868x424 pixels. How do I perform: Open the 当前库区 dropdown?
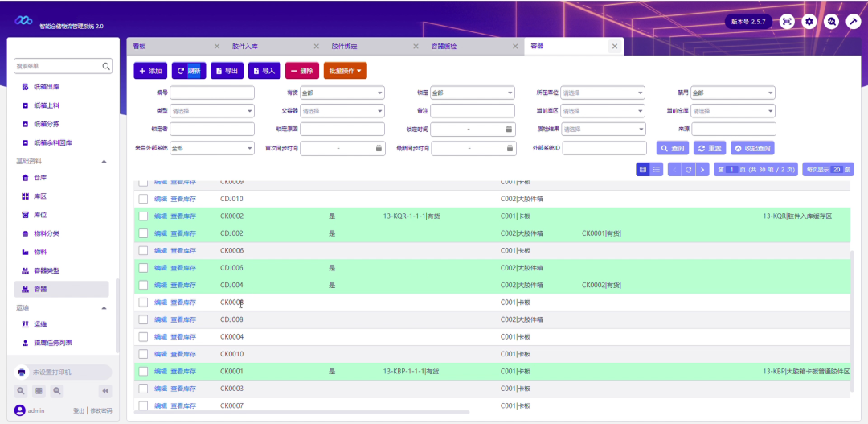(603, 111)
